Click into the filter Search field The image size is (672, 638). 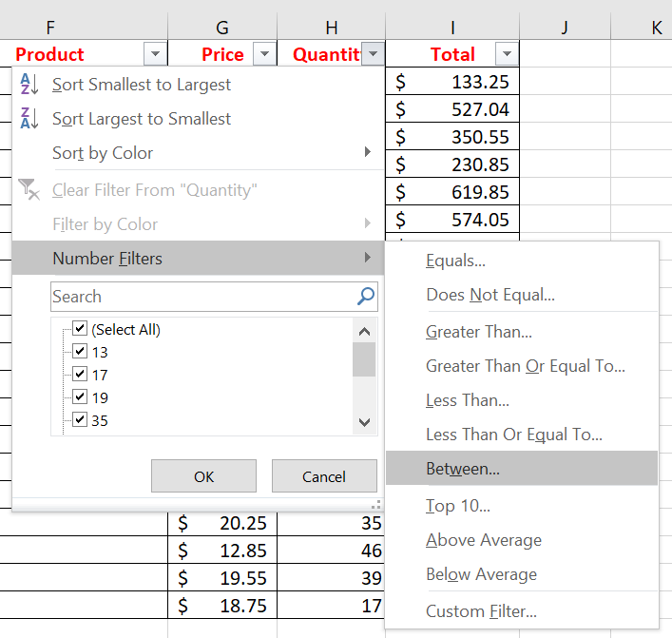[x=200, y=297]
